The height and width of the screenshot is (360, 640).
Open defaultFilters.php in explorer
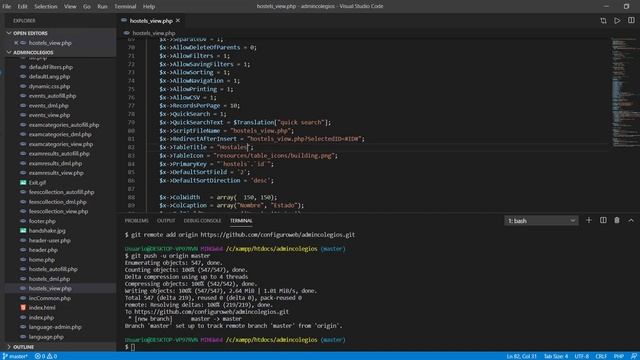[x=51, y=67]
